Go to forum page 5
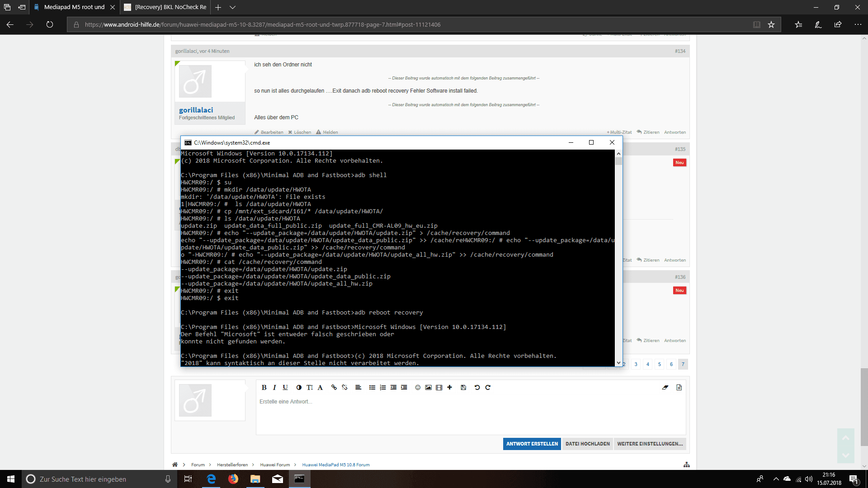 659,364
